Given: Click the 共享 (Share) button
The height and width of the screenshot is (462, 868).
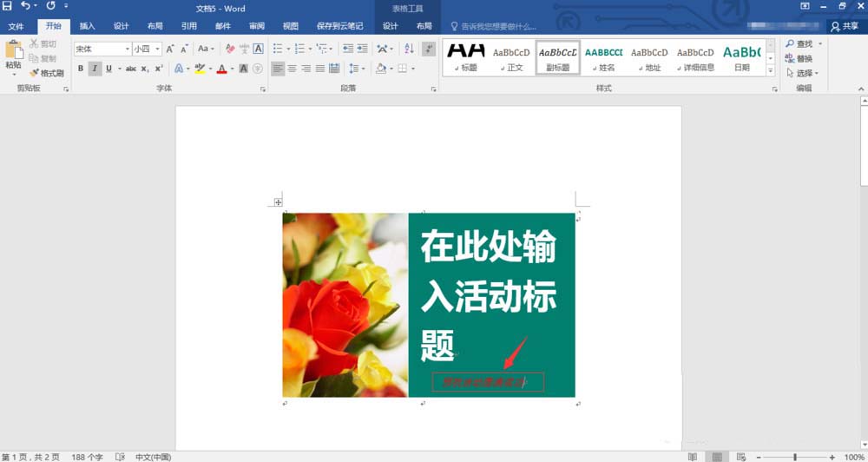Looking at the screenshot, I should click(x=844, y=26).
